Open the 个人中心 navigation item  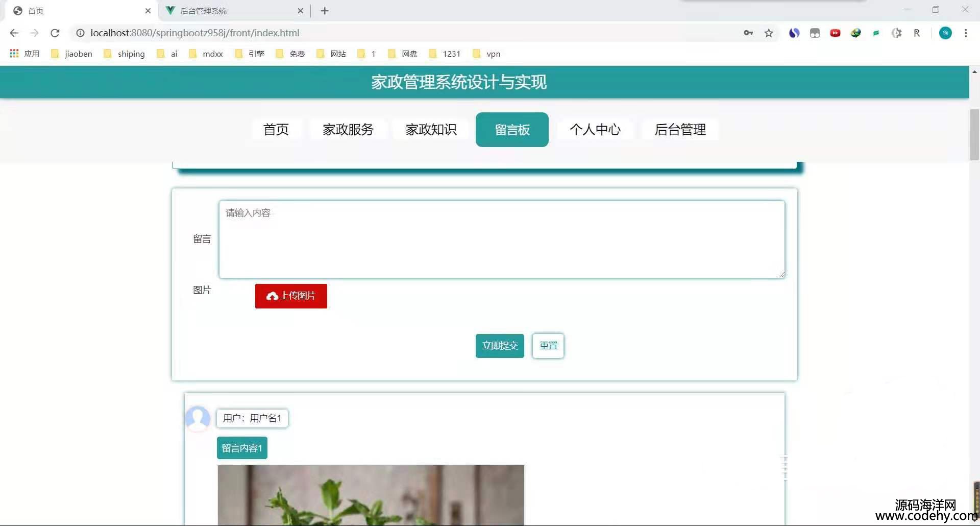tap(595, 130)
